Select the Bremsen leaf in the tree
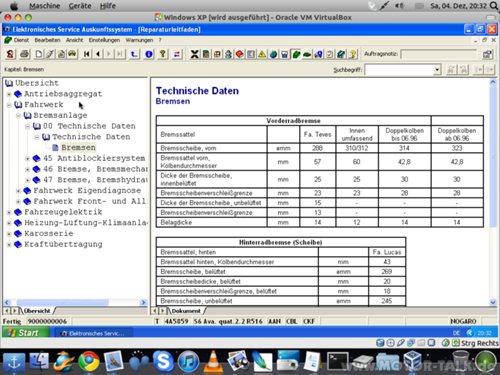The height and width of the screenshot is (375, 500). pos(78,147)
